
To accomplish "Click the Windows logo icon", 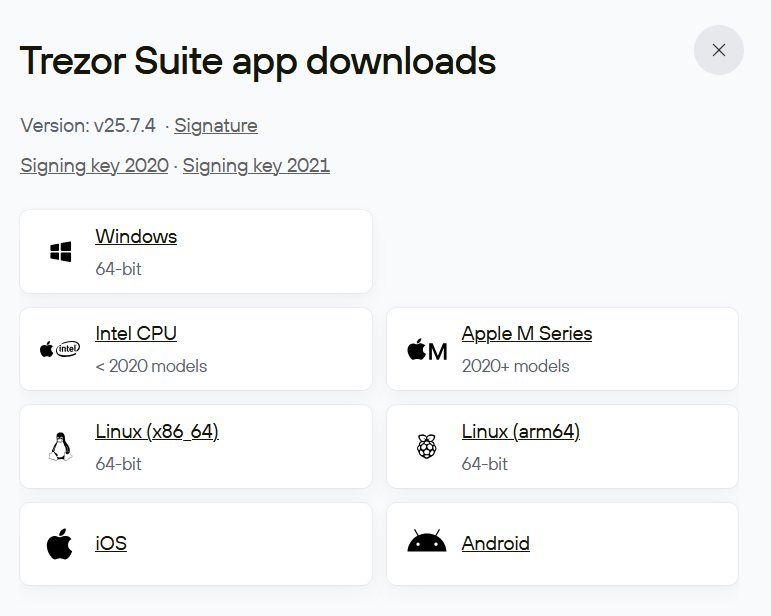I will click(x=60, y=252).
